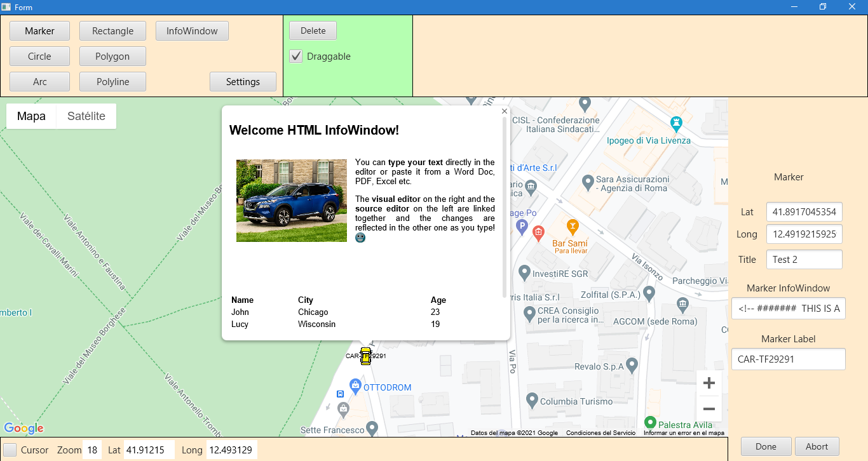
Task: Click the Rectangle button
Action: coord(112,30)
